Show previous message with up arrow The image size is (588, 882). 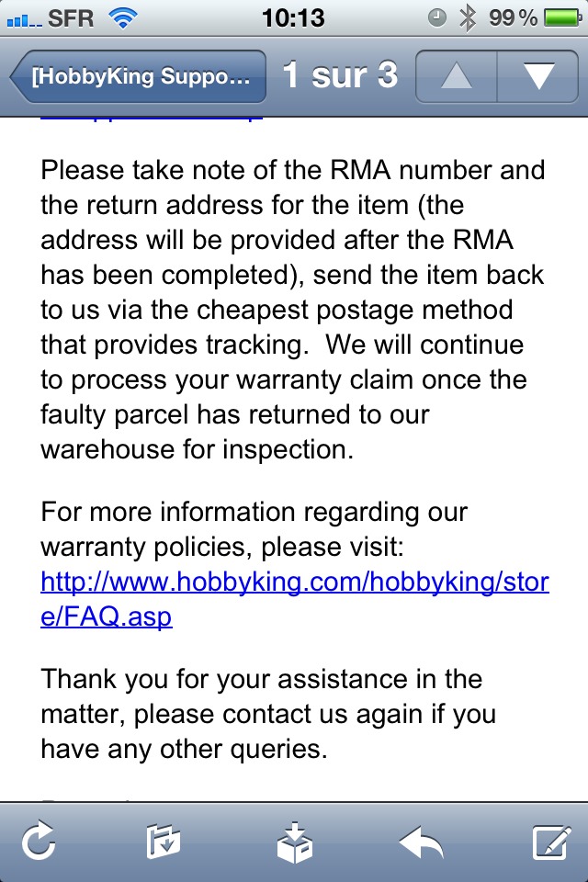(x=457, y=76)
